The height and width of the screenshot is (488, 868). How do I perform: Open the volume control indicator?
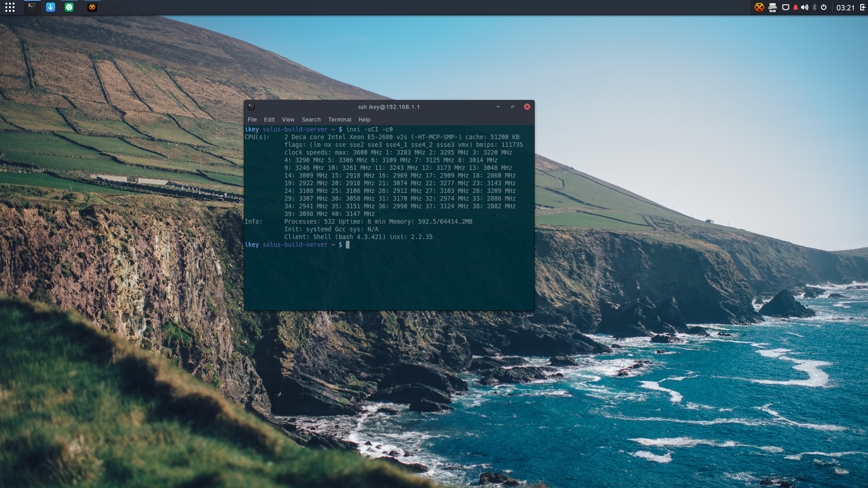coord(805,7)
